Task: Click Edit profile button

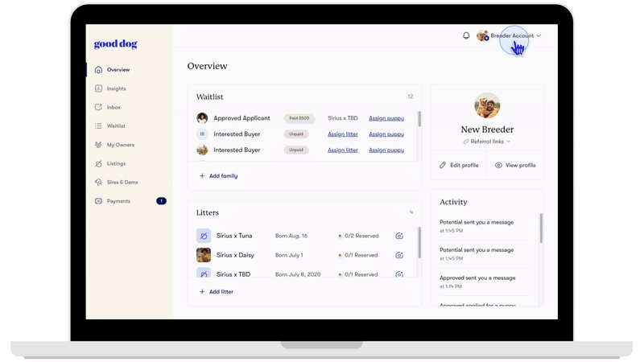Action: pyautogui.click(x=459, y=165)
